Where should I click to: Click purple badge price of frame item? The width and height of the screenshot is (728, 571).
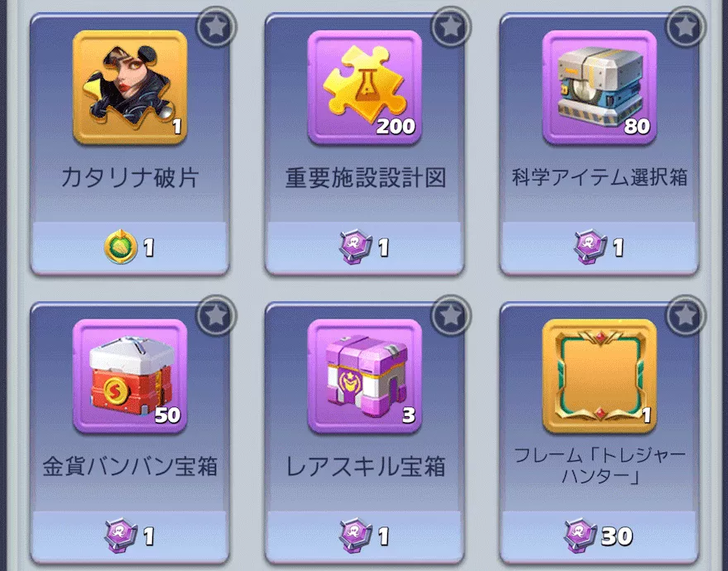coord(598,535)
